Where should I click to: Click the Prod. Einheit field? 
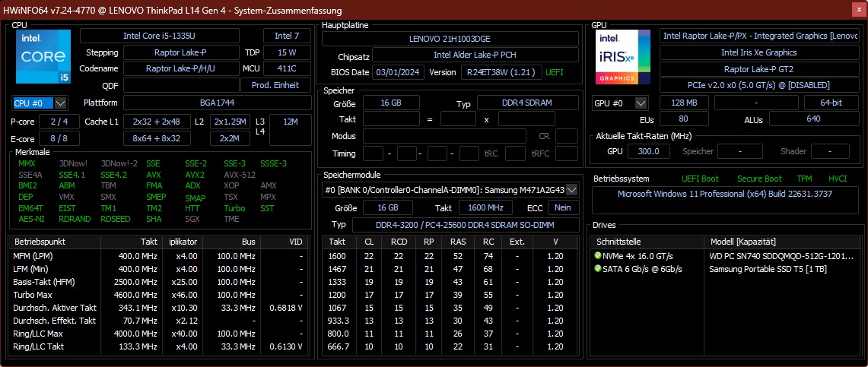275,85
